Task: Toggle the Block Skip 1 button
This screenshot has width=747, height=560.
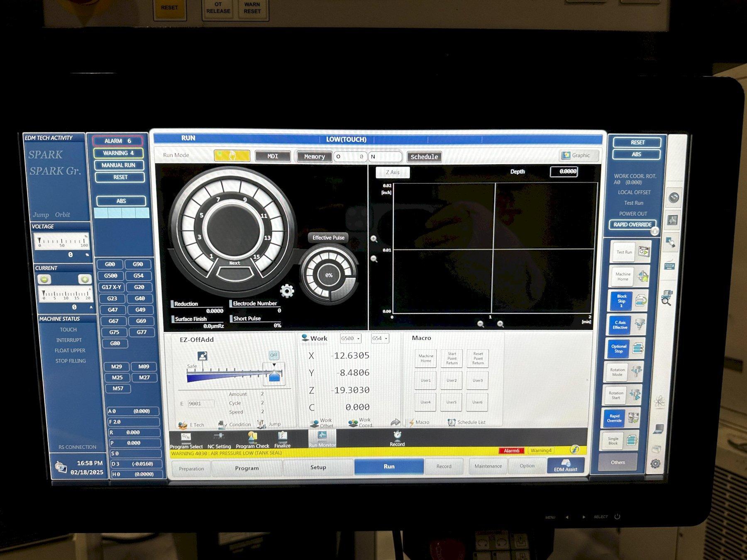Action: click(x=621, y=301)
